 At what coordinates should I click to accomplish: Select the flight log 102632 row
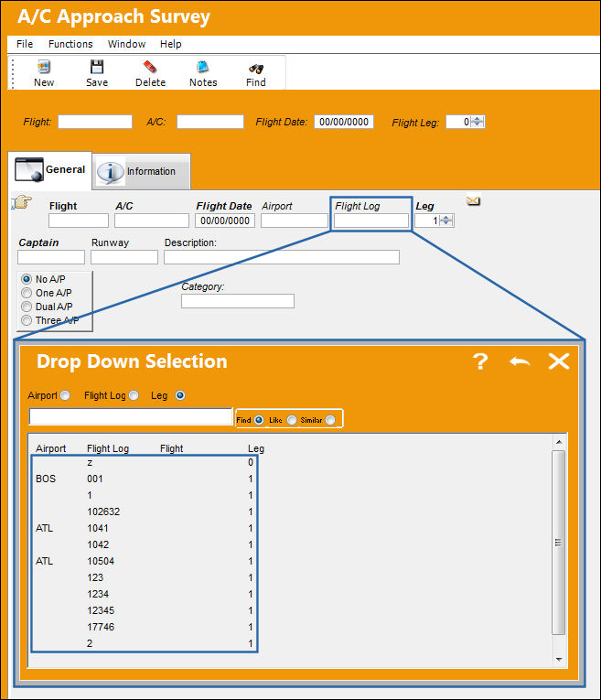[x=145, y=512]
